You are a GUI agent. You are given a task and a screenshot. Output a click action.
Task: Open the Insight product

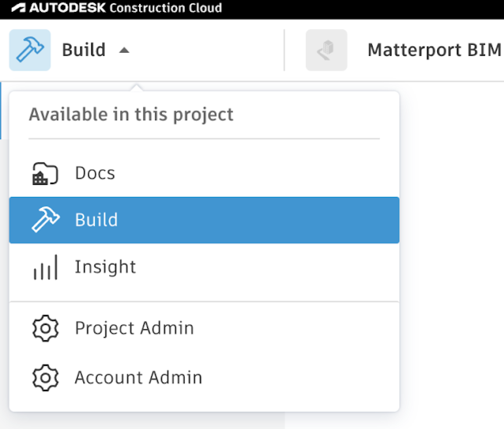point(204,267)
